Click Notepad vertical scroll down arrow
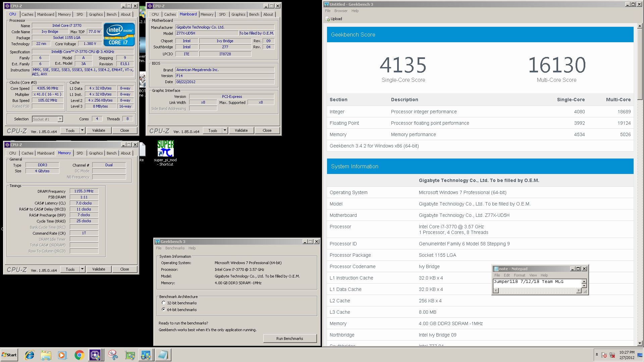 [584, 286]
